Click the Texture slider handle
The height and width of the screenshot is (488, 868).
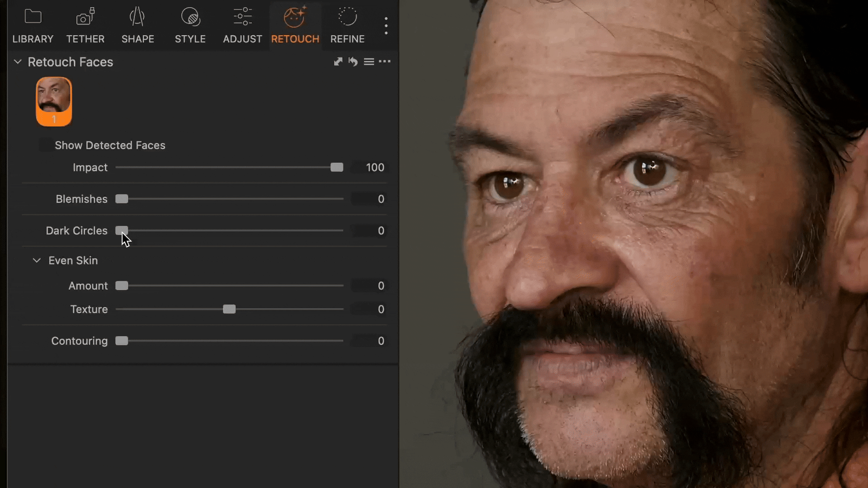[229, 309]
